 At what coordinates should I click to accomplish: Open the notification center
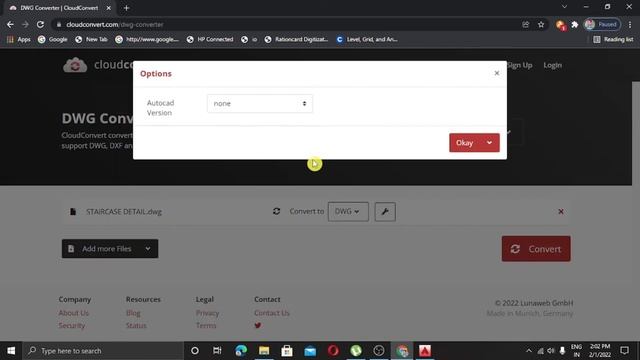[624, 351]
